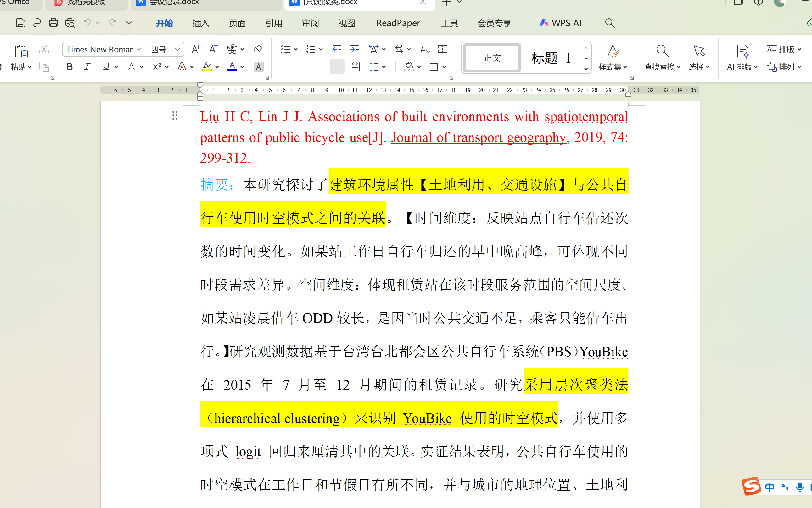Toggle Superscript formatting
The image size is (812, 508).
coord(157,66)
